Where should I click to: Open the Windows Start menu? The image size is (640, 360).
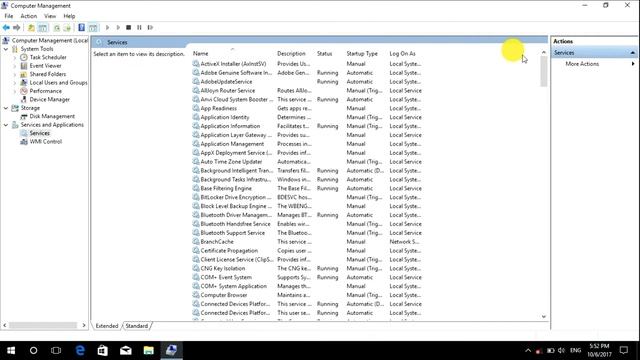tap(11, 350)
